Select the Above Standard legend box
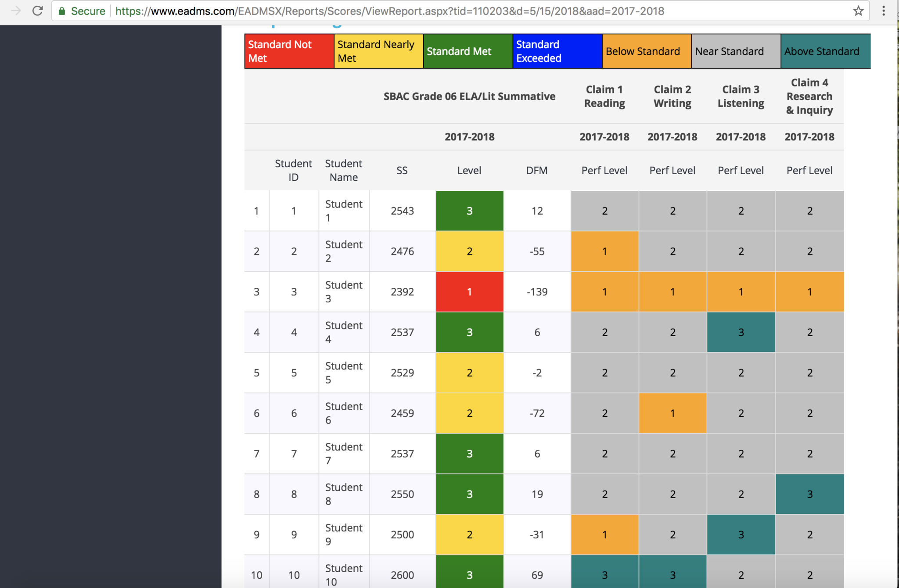This screenshot has height=588, width=899. point(825,51)
